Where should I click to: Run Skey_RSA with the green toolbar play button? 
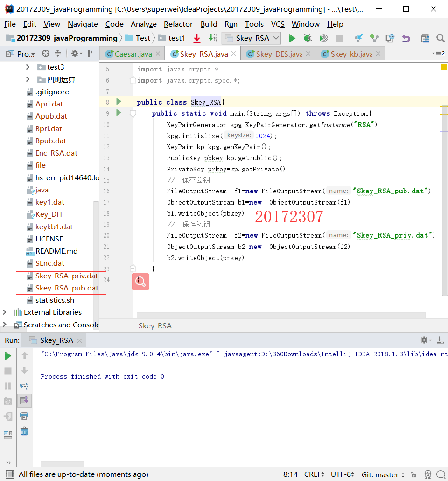(x=292, y=38)
